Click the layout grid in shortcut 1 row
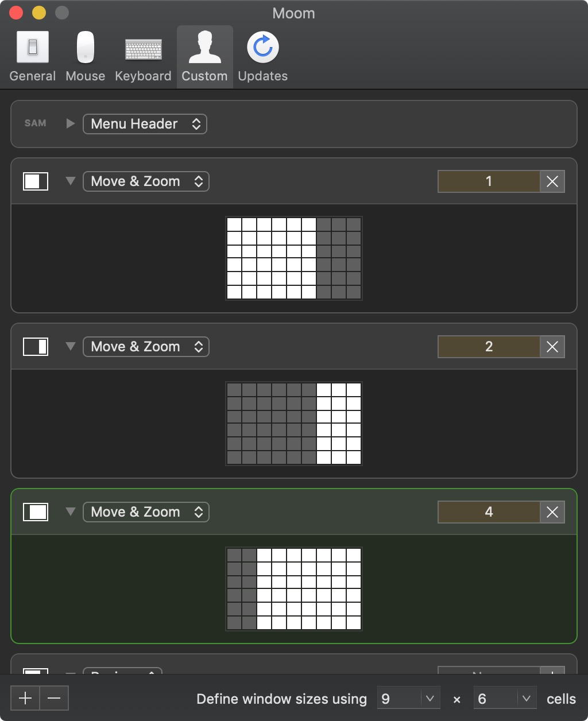The image size is (588, 721). (294, 258)
